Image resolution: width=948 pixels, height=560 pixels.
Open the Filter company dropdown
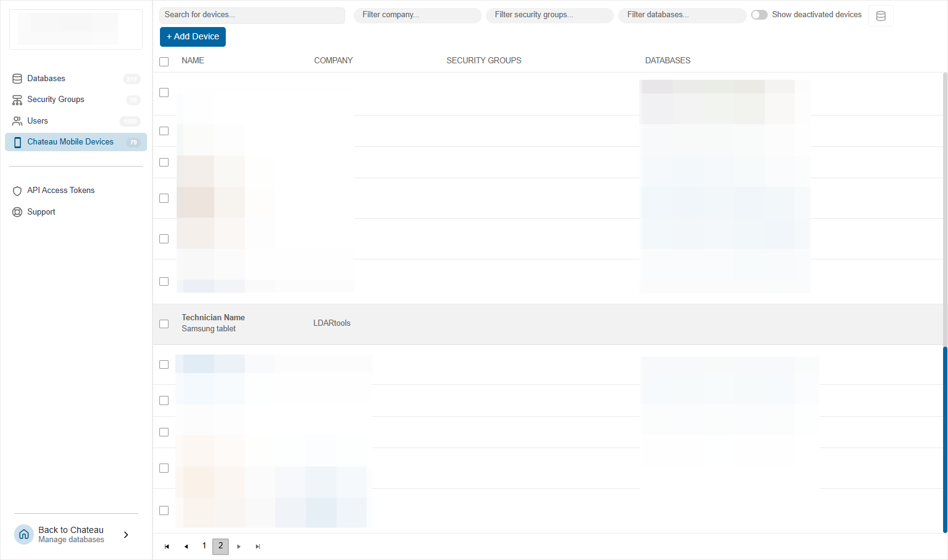(x=417, y=15)
